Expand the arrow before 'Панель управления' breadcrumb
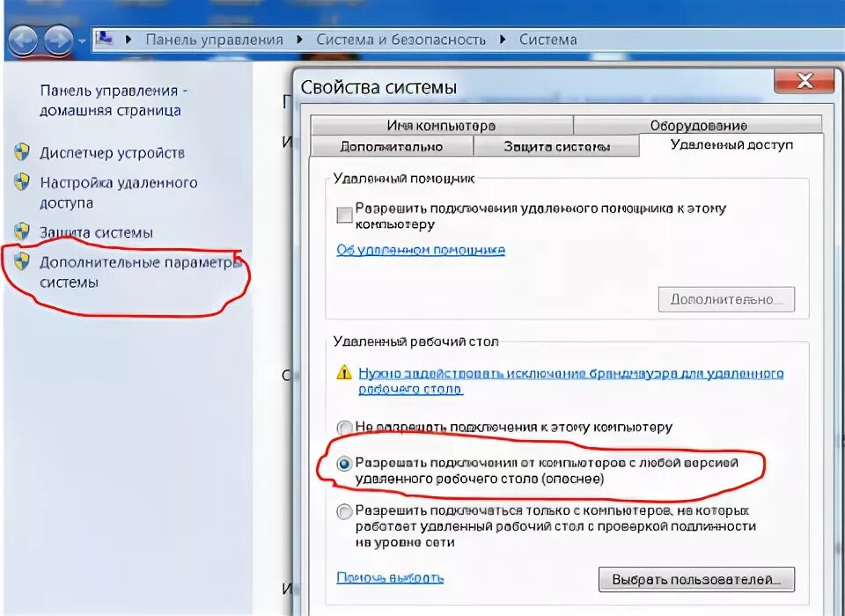Viewport: 845px width, 616px height. pos(129,40)
